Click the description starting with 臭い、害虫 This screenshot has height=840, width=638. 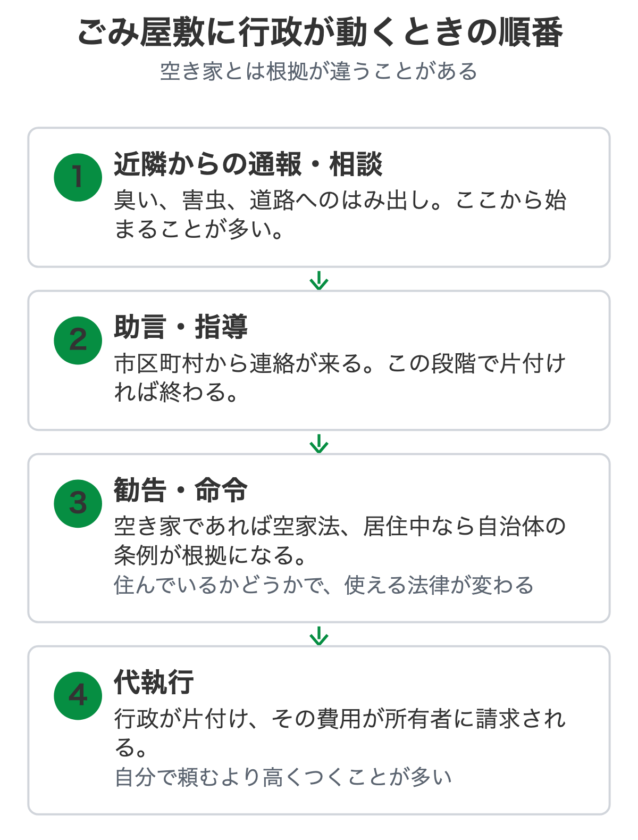click(340, 215)
